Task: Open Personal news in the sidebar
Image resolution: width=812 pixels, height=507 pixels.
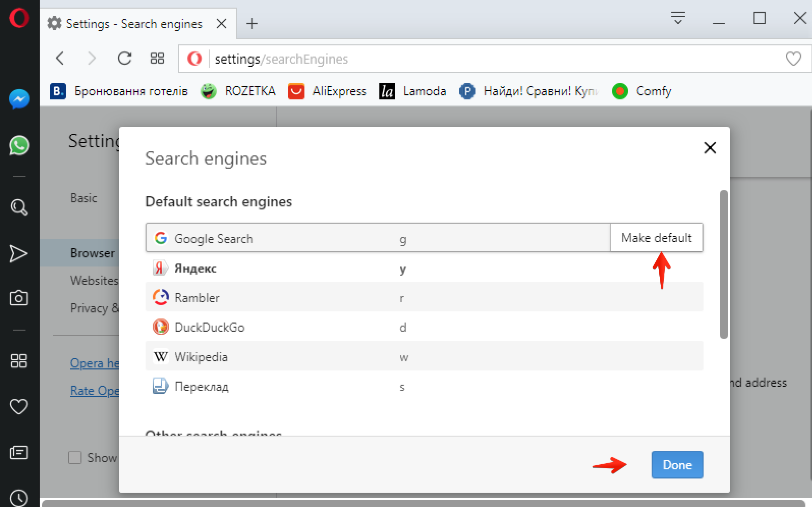Action: pyautogui.click(x=19, y=452)
